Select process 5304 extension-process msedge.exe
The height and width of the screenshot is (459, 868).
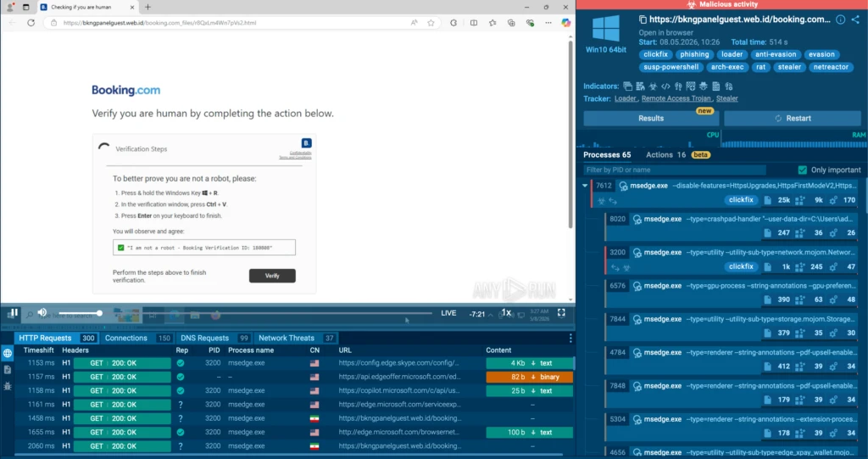pos(732,426)
